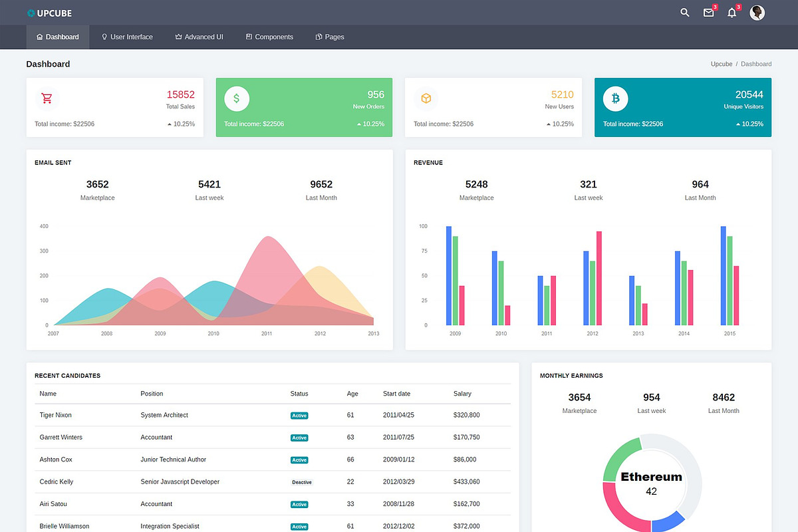This screenshot has height=532, width=798.
Task: Click the 2015 green bar in Revenue chart
Action: [730, 281]
